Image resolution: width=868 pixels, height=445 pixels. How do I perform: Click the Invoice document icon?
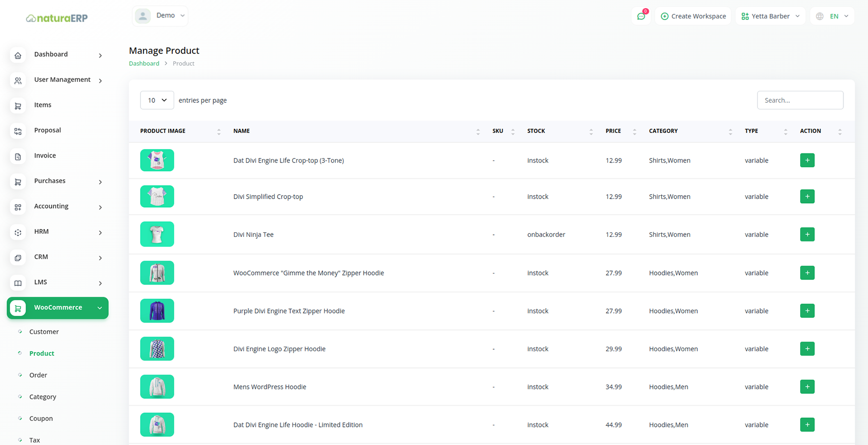coord(18,157)
